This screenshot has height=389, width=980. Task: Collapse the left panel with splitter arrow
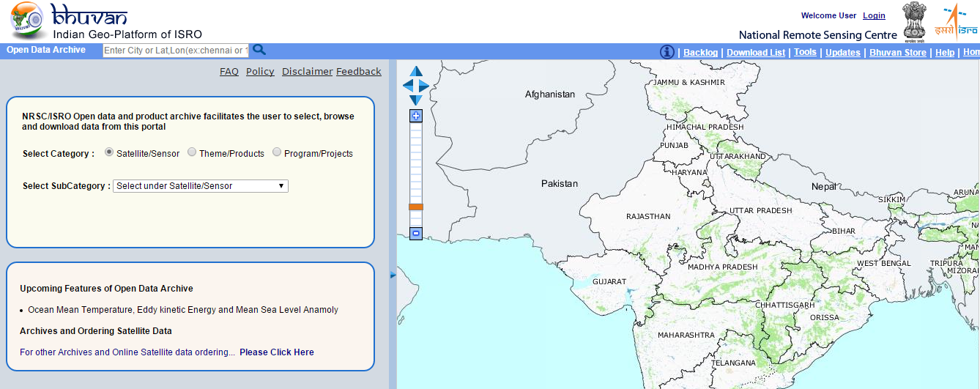tap(393, 275)
